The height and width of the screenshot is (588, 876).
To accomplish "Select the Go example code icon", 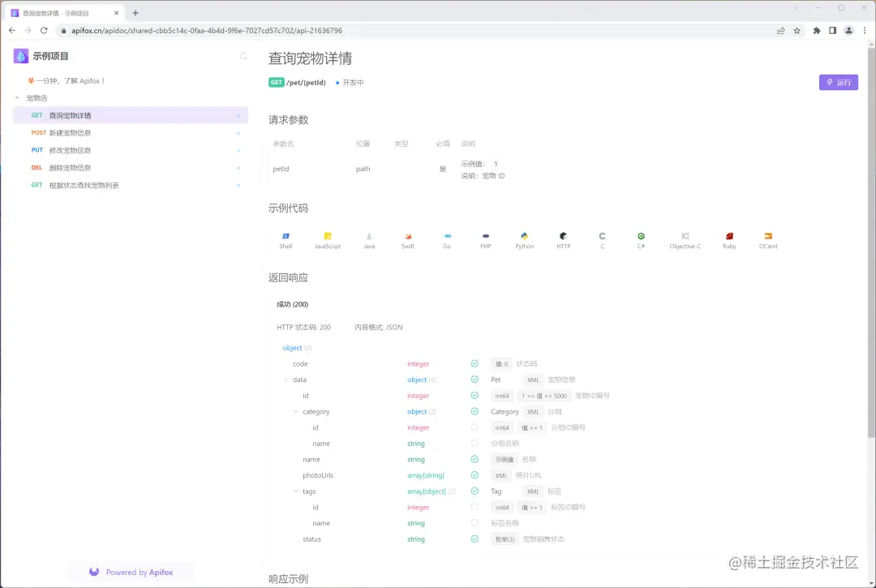I will pos(447,239).
